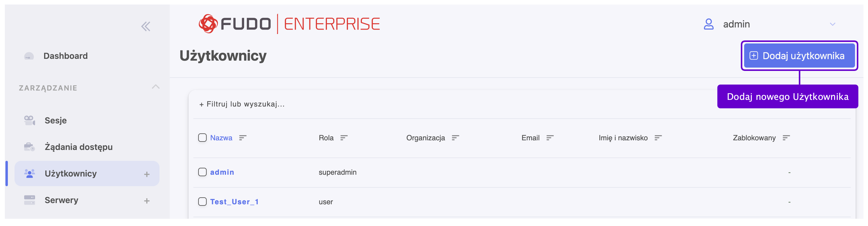Toggle the select-all checkbox in header
The image size is (868, 226).
(202, 138)
